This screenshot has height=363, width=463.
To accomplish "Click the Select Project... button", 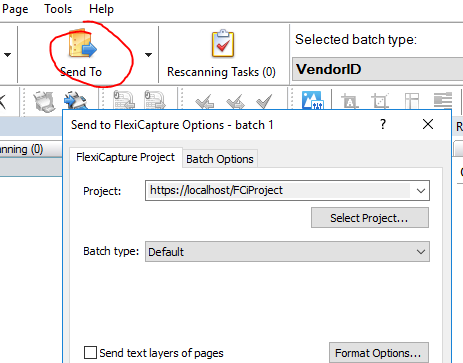I will [x=370, y=218].
